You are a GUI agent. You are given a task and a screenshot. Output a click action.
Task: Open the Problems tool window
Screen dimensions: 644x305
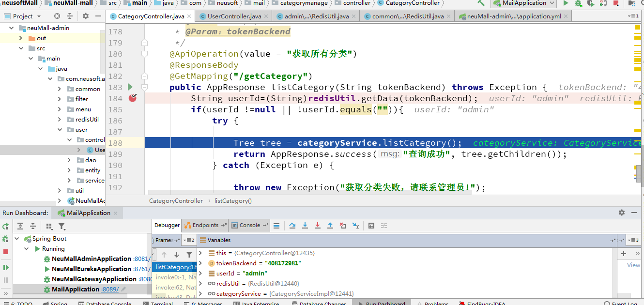432,303
